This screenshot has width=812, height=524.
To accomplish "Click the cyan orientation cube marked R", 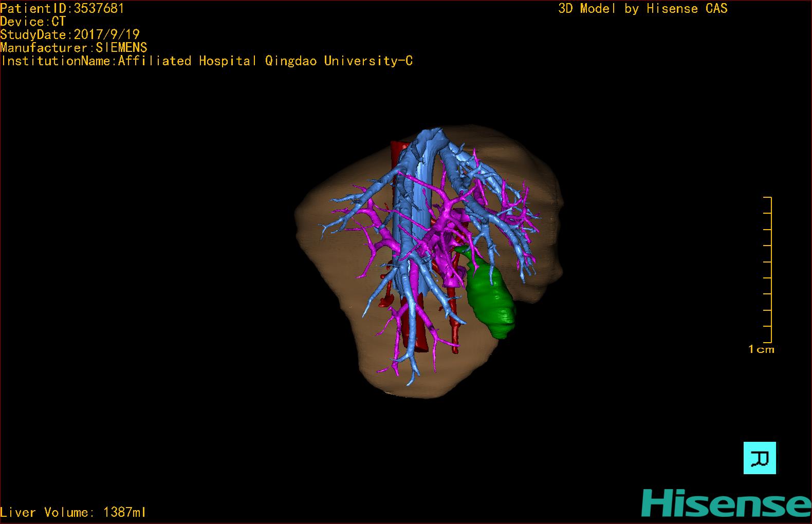I will pos(760,458).
